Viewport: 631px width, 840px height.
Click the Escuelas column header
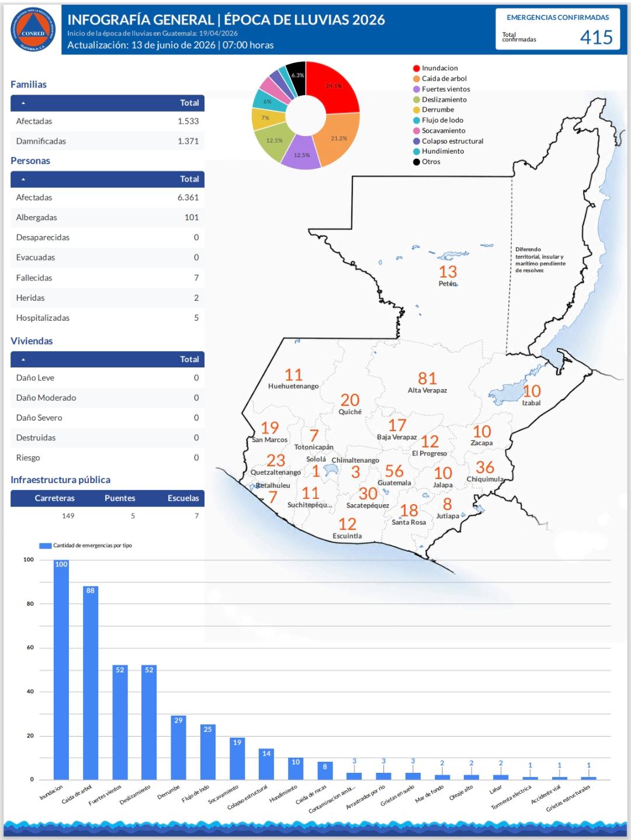tap(183, 498)
